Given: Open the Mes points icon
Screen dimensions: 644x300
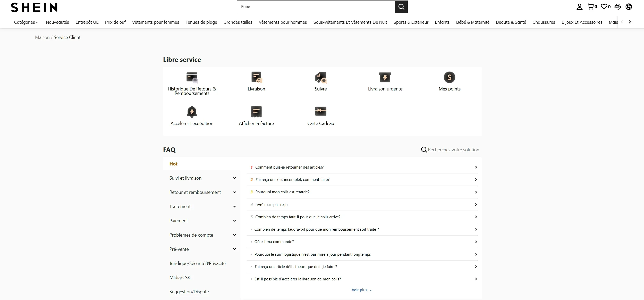Looking at the screenshot, I should pos(450,77).
